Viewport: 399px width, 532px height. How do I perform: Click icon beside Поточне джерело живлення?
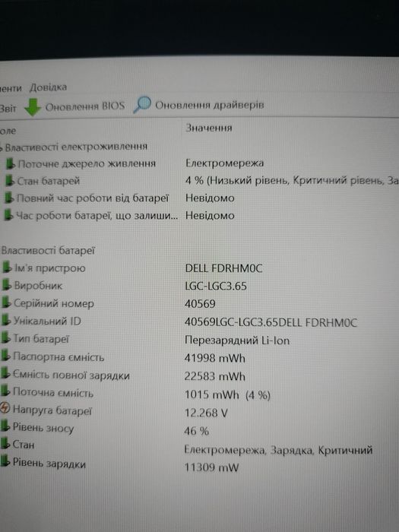pyautogui.click(x=11, y=164)
